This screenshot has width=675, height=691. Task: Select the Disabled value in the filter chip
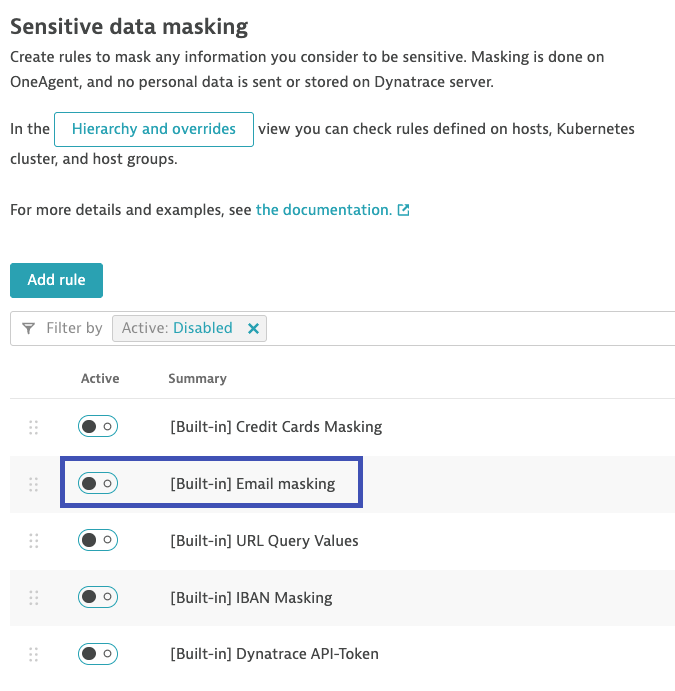click(203, 328)
